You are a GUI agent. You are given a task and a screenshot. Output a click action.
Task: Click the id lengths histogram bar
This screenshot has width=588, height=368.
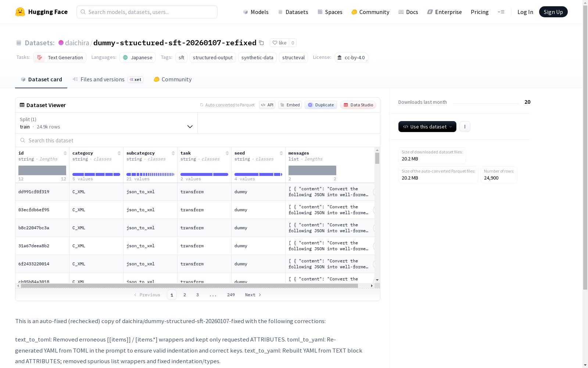coord(42,170)
